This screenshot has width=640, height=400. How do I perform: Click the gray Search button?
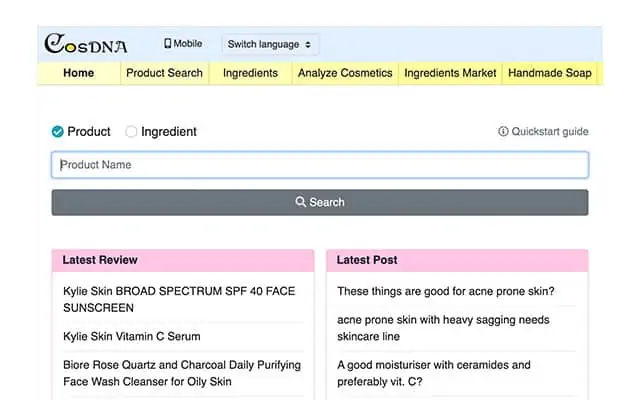(320, 202)
